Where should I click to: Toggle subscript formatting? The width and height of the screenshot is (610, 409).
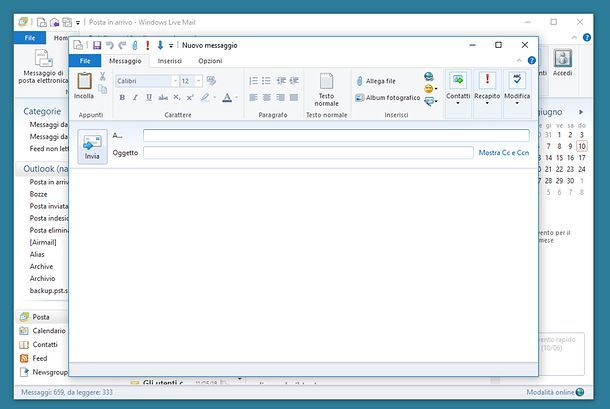(x=177, y=97)
